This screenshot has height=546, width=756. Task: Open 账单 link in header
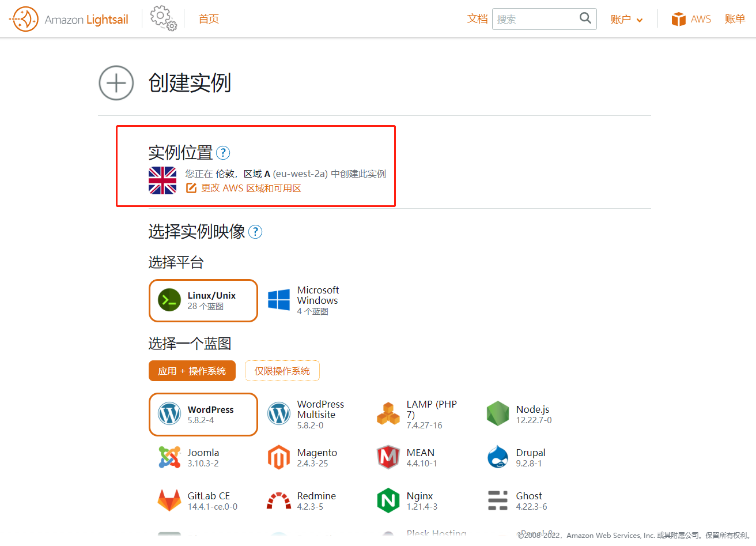pyautogui.click(x=735, y=19)
